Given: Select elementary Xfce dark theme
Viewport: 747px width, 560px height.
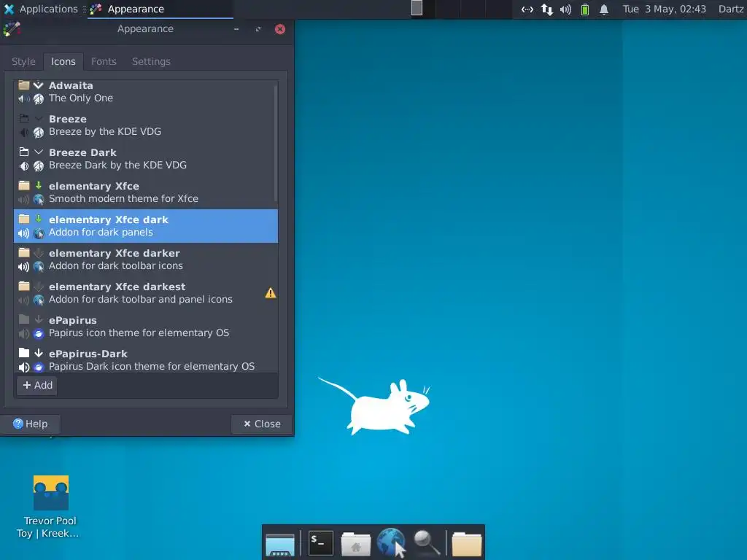Looking at the screenshot, I should (145, 226).
